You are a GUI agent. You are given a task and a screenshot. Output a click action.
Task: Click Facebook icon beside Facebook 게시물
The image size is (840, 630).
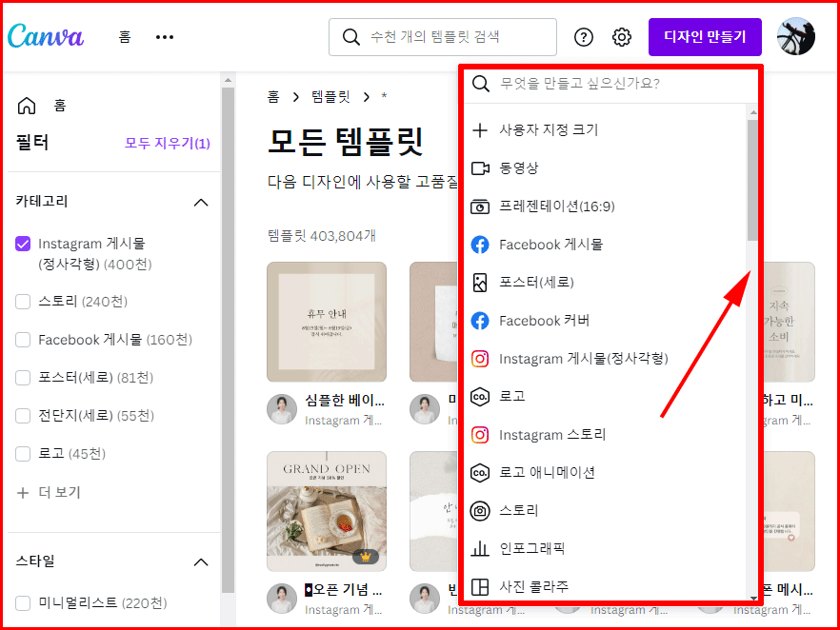pos(480,245)
